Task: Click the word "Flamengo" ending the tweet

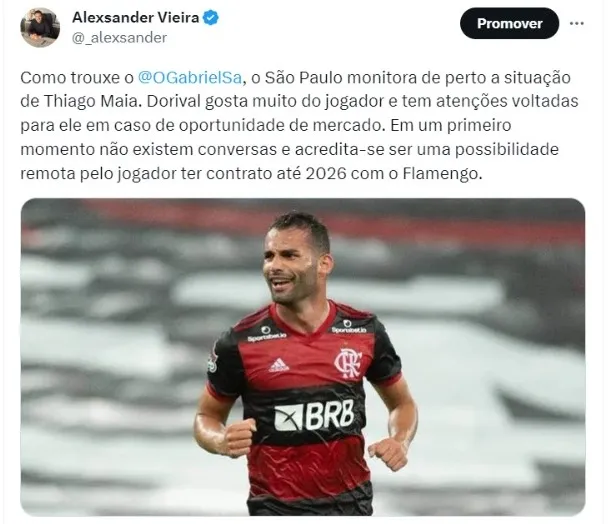Action: [440, 174]
